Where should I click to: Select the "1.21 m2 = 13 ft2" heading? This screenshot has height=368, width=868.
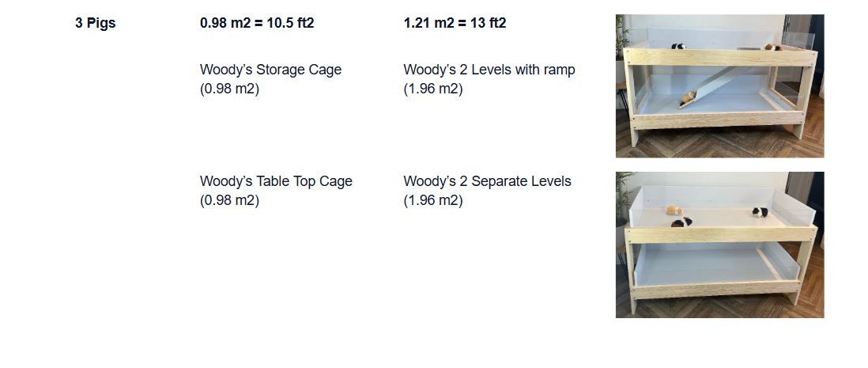click(455, 23)
